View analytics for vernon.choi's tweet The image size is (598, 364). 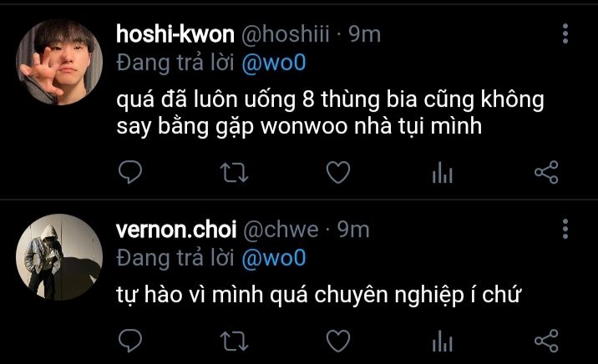pos(442,341)
